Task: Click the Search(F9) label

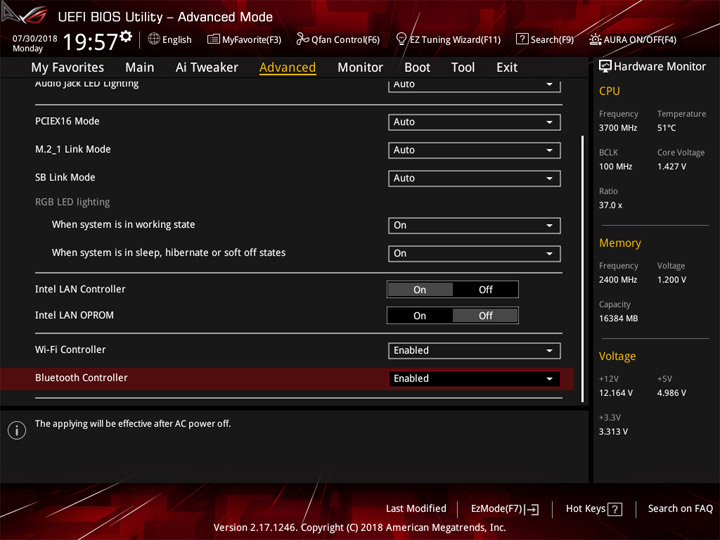Action: point(552,40)
